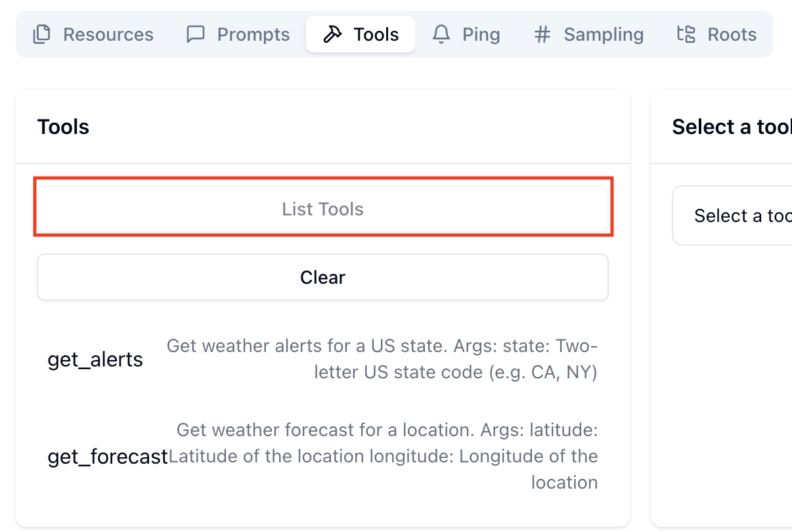The width and height of the screenshot is (792, 532).
Task: Switch to the Resources tab label
Action: coord(108,34)
